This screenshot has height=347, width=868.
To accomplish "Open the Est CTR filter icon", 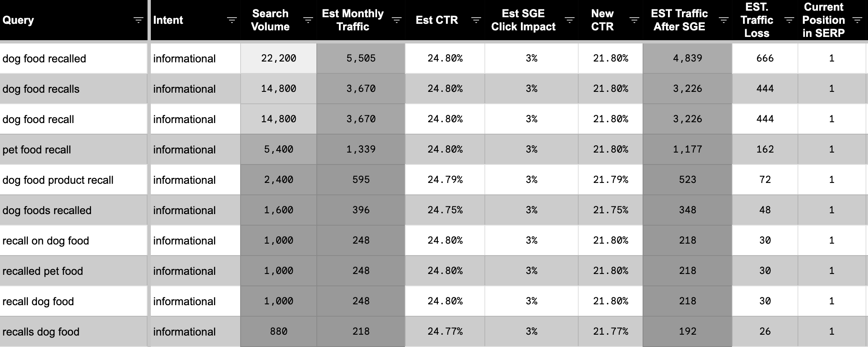I will click(x=476, y=20).
